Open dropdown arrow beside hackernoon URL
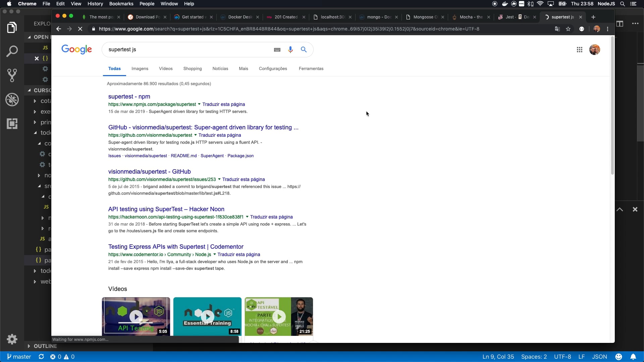 pyautogui.click(x=247, y=217)
